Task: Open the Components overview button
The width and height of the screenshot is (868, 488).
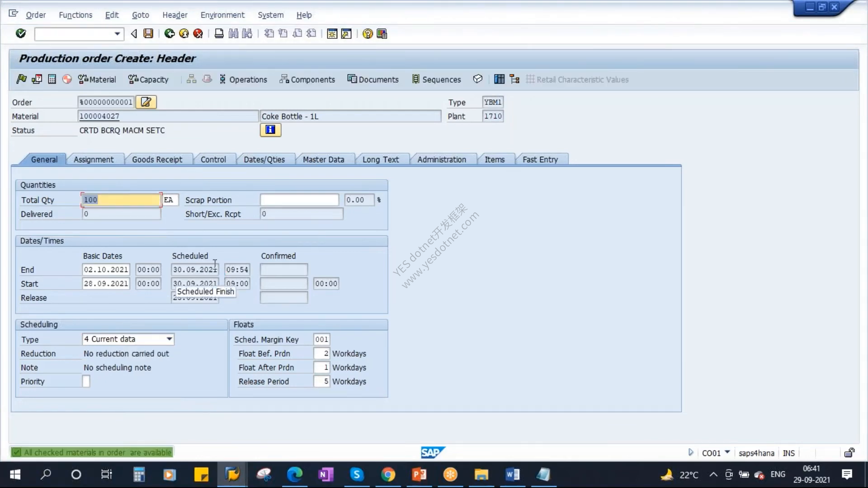Action: click(x=307, y=80)
